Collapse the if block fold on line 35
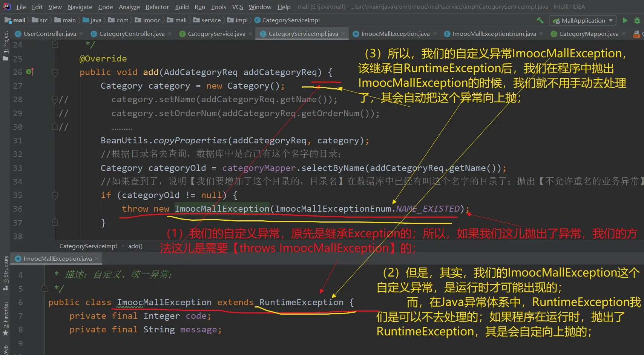The image size is (644, 355). click(x=55, y=195)
